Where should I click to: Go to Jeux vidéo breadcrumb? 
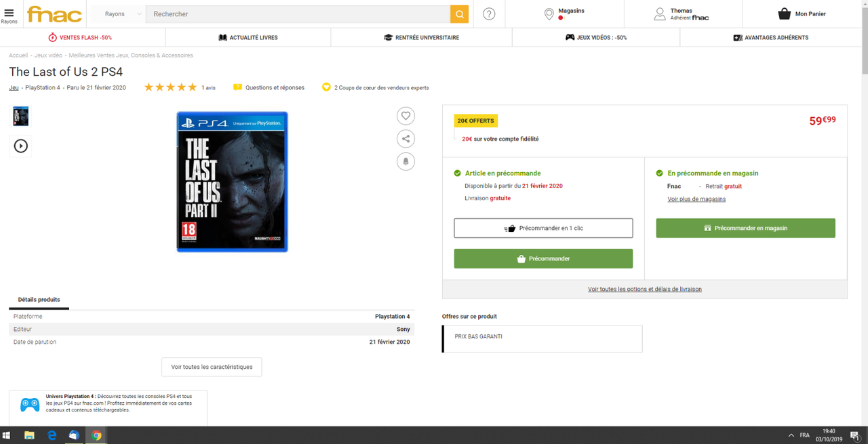pyautogui.click(x=48, y=56)
